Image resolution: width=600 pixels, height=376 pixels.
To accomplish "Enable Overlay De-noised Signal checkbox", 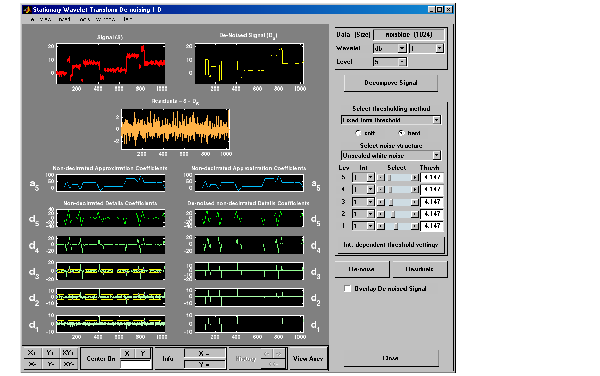I will coord(347,289).
